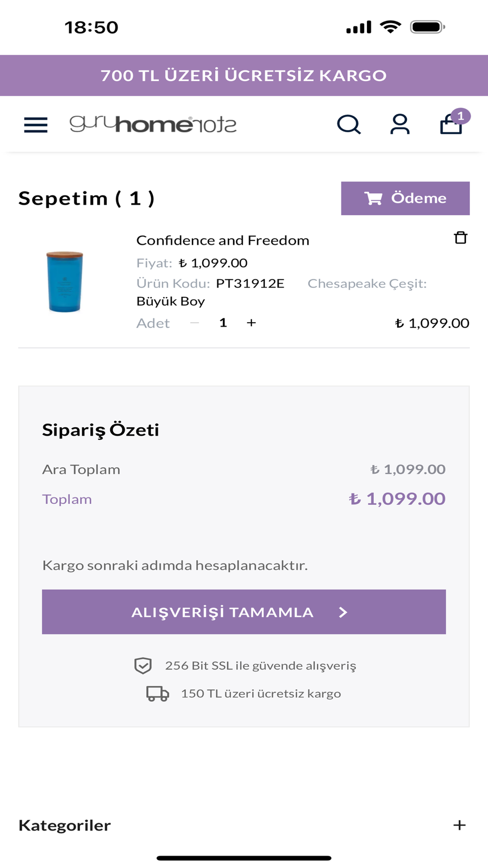Screen dimensions: 488x868
Task: Expand the Kategoriler section
Action: coord(459,825)
